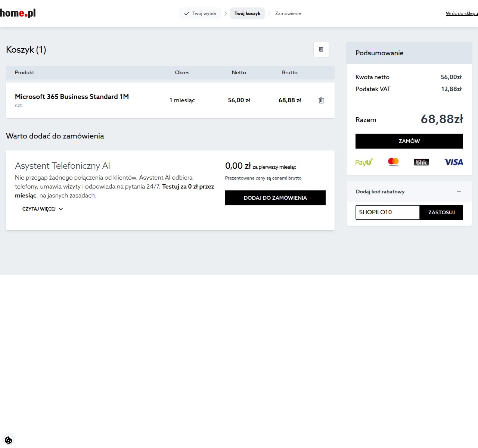Viewport: 478px width, 448px height.
Task: Select the Twój koszyk step
Action: [247, 13]
